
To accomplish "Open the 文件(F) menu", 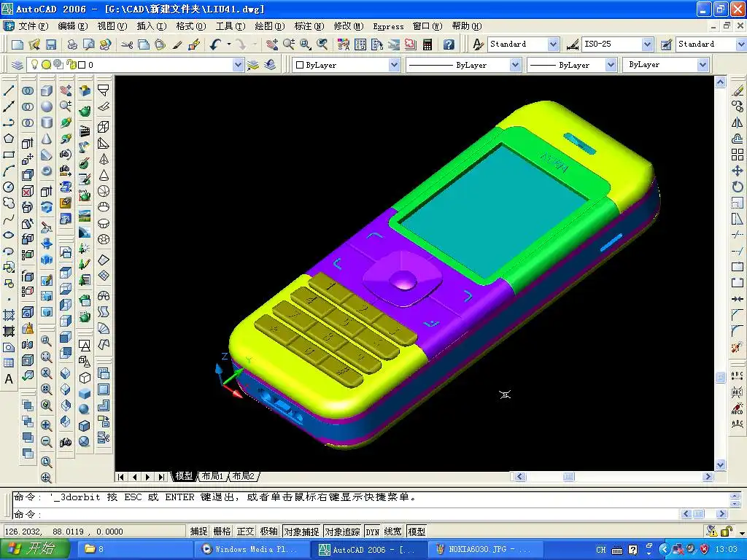I will tap(34, 26).
